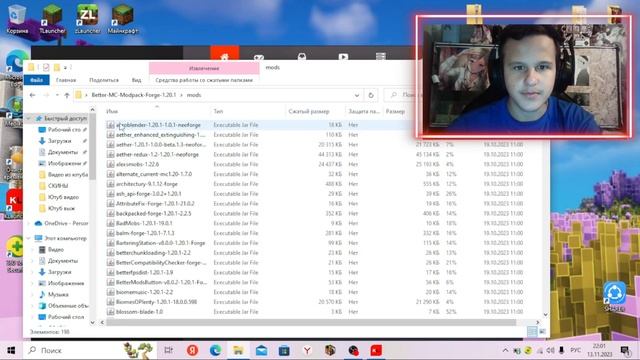Image resolution: width=640 pixels, height=360 pixels.
Task: Open File Explorer in the taskbar
Action: click(x=238, y=350)
